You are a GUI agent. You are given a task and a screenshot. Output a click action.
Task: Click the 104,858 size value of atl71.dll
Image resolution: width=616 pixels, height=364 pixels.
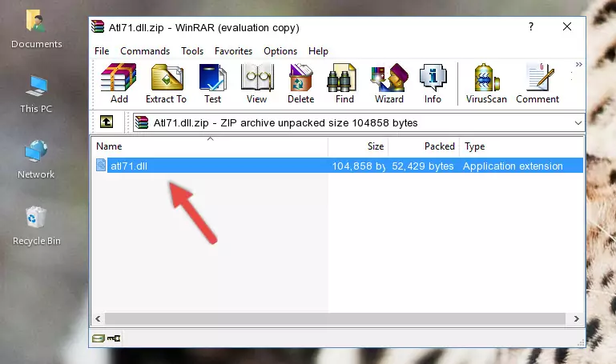(x=358, y=166)
